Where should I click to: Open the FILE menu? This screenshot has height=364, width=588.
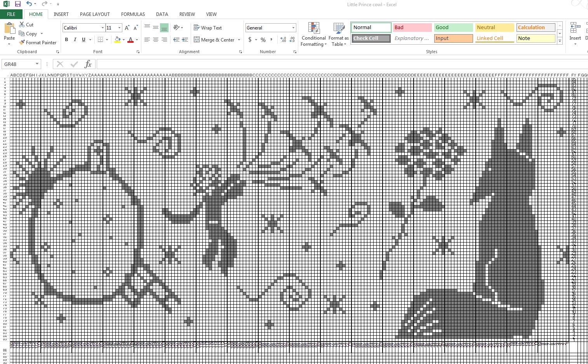(11, 14)
